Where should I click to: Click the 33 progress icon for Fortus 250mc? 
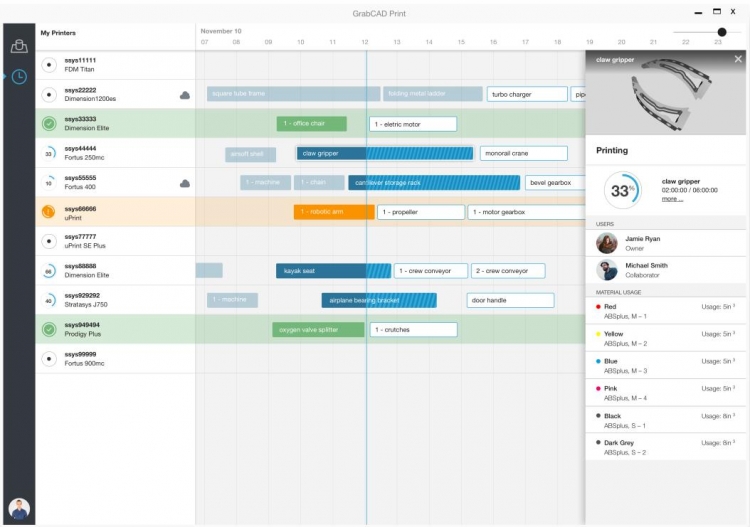(49, 154)
